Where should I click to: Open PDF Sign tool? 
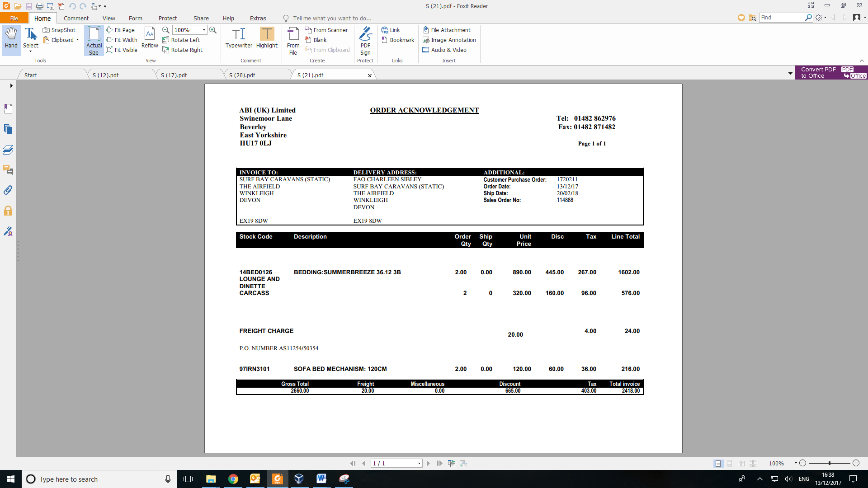365,41
